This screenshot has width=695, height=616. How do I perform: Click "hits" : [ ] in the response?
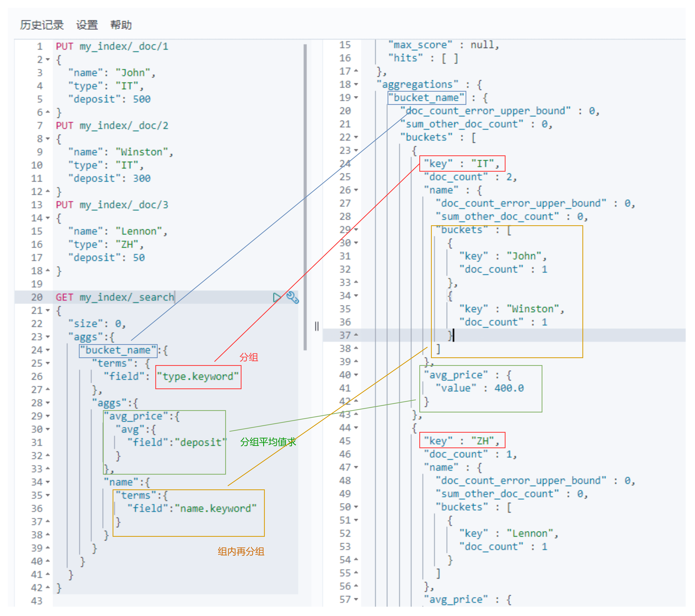pos(423,58)
